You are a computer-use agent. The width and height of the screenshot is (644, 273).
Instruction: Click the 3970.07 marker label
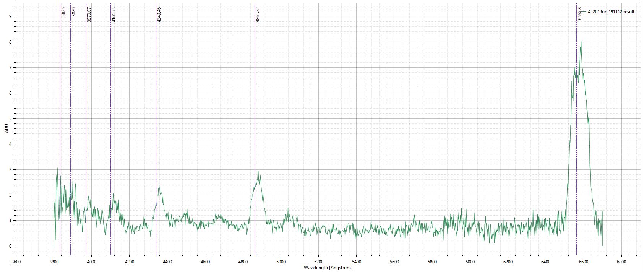click(89, 15)
